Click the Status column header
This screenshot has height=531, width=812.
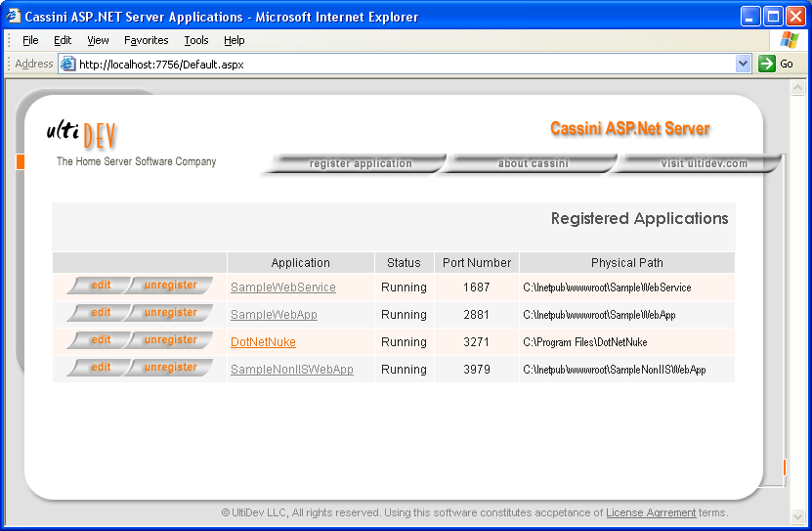[x=404, y=263]
